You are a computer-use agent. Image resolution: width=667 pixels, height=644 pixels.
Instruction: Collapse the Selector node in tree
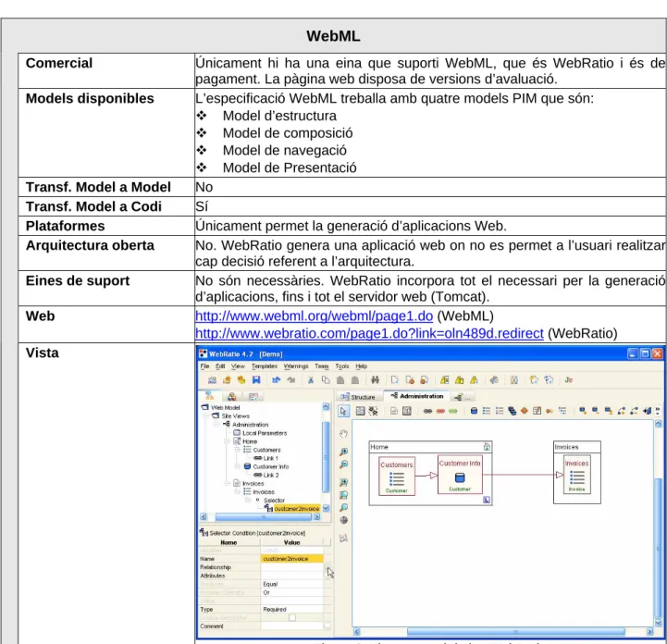[249, 501]
